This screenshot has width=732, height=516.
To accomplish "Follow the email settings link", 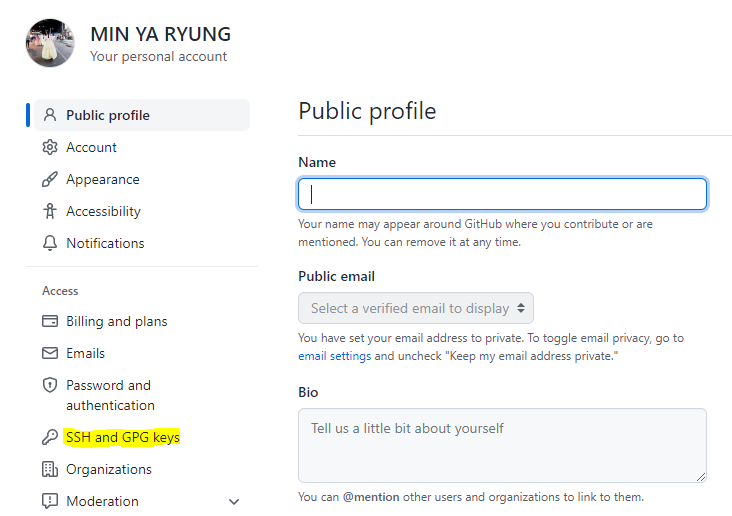I will click(335, 356).
